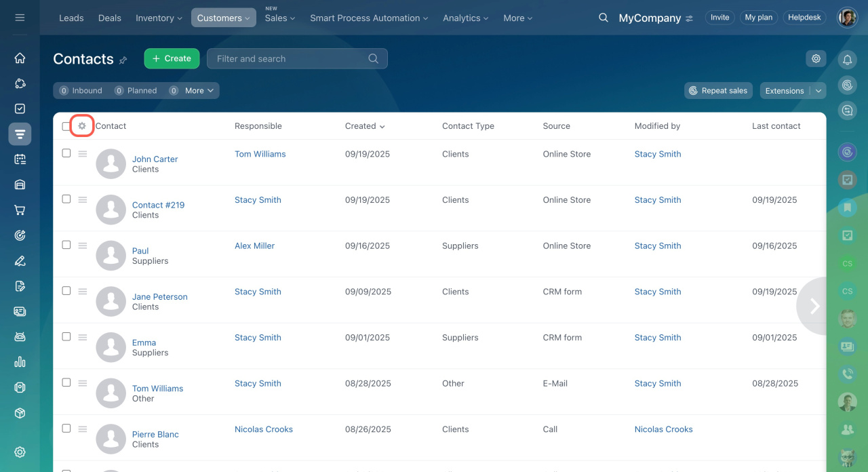Click the notifications bell icon

pos(847,60)
